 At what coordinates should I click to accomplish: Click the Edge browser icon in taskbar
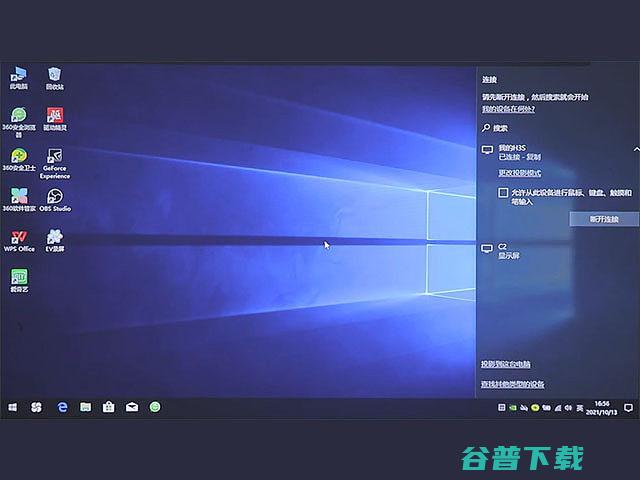[62, 407]
